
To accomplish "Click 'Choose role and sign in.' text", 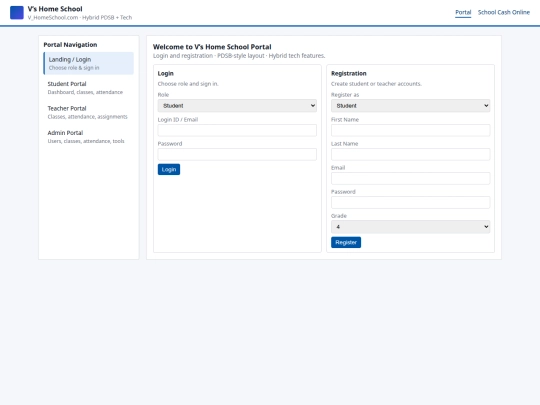I will [188, 84].
